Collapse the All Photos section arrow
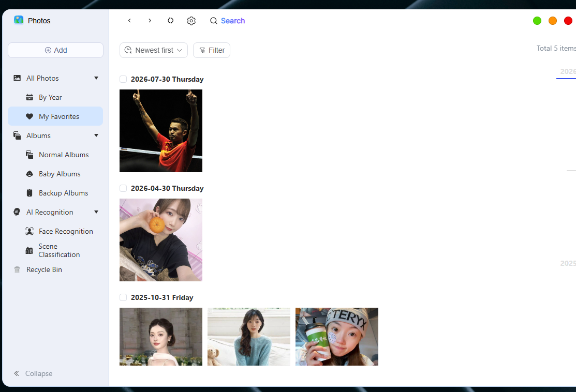The width and height of the screenshot is (576, 392). point(96,78)
